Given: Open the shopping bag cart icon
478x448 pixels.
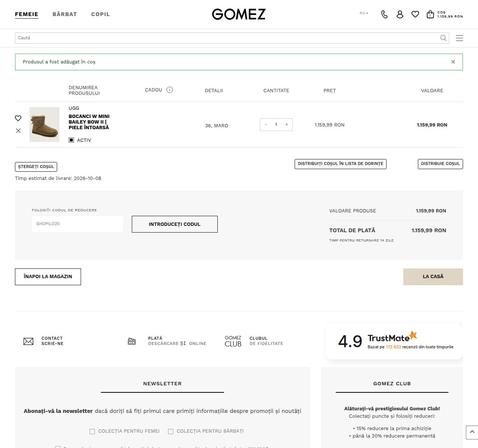Looking at the screenshot, I should [430, 15].
